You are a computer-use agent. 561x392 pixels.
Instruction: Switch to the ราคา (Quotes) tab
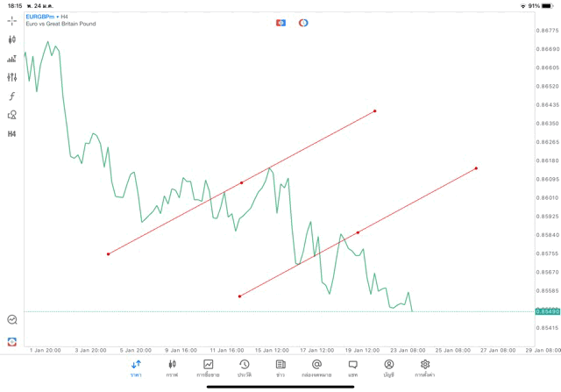point(136,367)
